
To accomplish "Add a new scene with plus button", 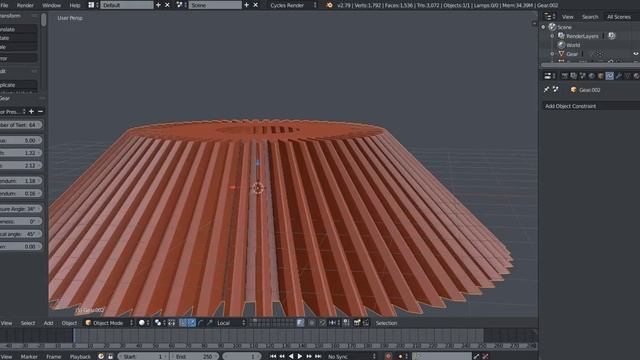I will point(247,5).
